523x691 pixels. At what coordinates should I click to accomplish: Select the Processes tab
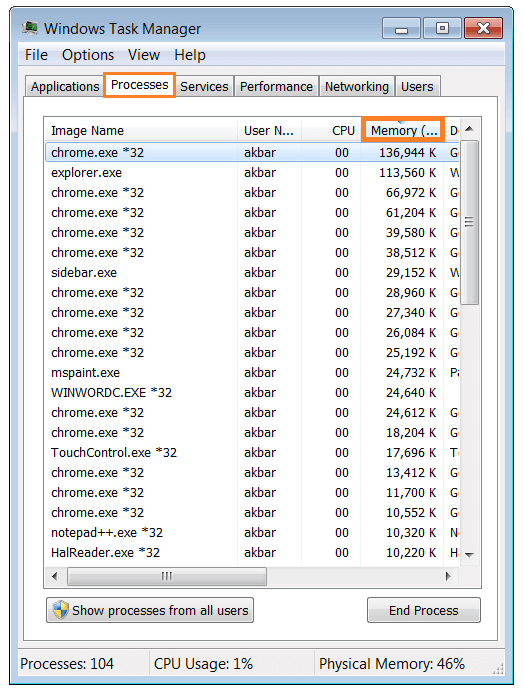coord(140,85)
